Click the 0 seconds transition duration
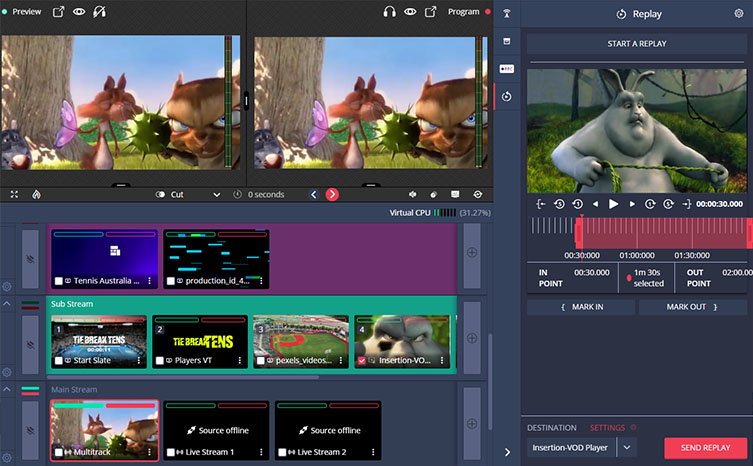The width and height of the screenshot is (753, 466). (x=266, y=195)
